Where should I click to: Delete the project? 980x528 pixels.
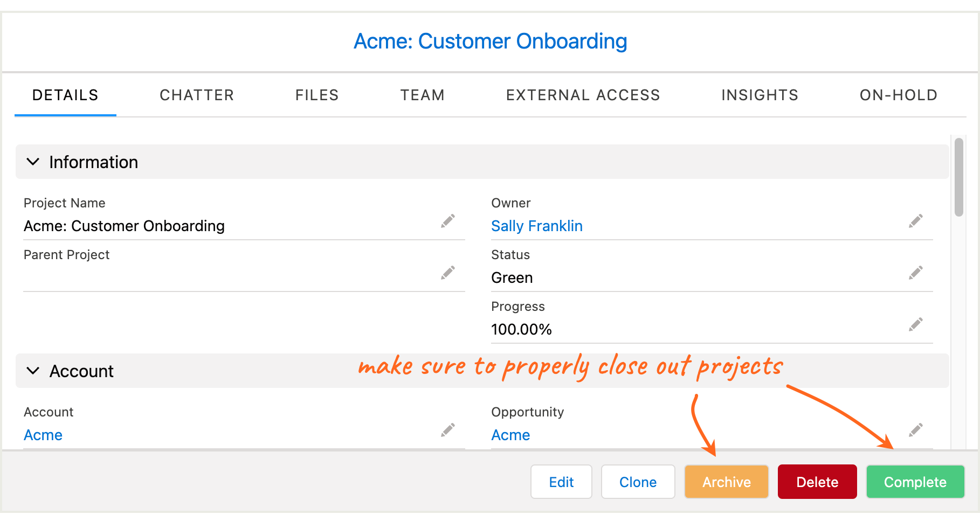coord(817,482)
